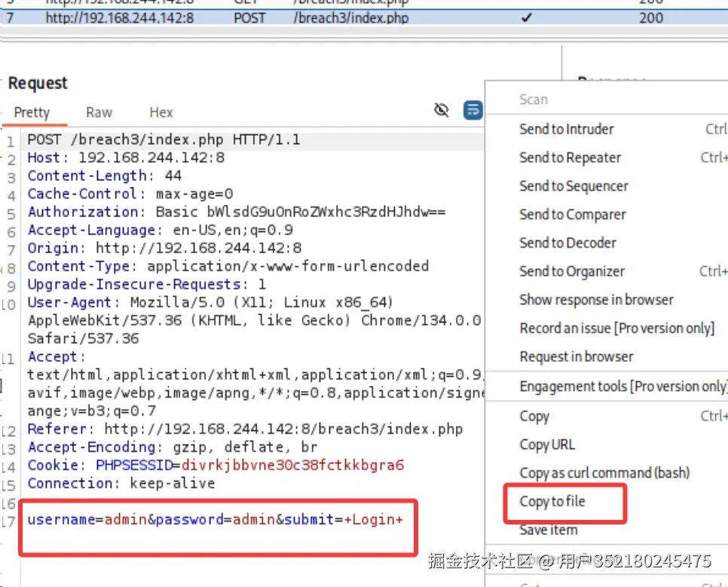Select row 7 POST /breach3/index.php in history

[x=364, y=17]
